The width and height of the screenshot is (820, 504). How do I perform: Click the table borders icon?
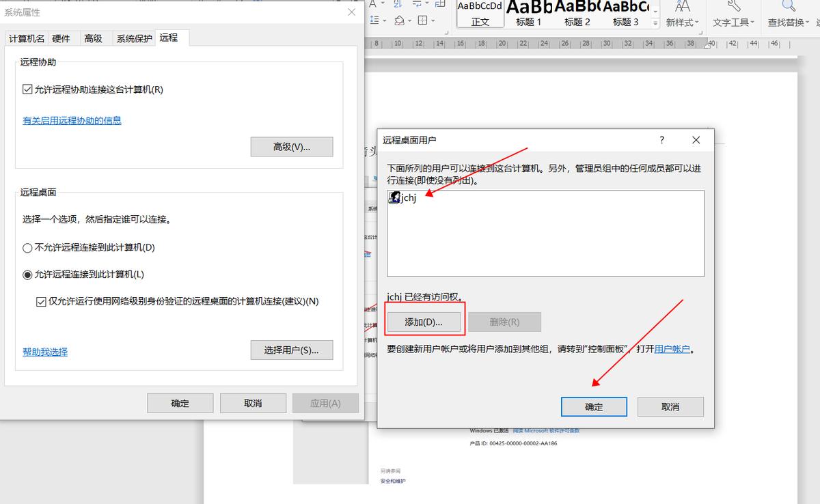(422, 20)
